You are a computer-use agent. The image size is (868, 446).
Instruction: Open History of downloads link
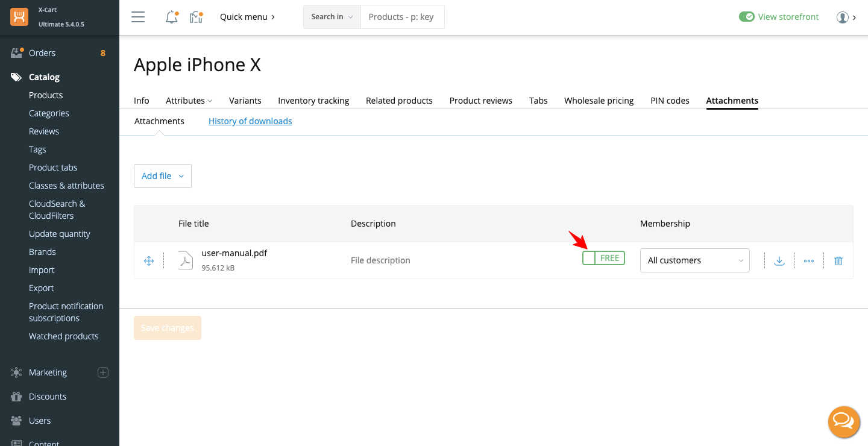[x=250, y=121]
